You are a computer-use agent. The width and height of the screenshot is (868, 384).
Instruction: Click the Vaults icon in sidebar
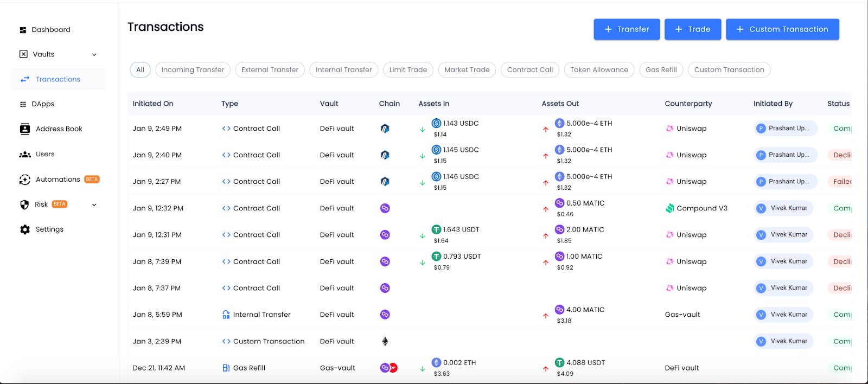23,54
